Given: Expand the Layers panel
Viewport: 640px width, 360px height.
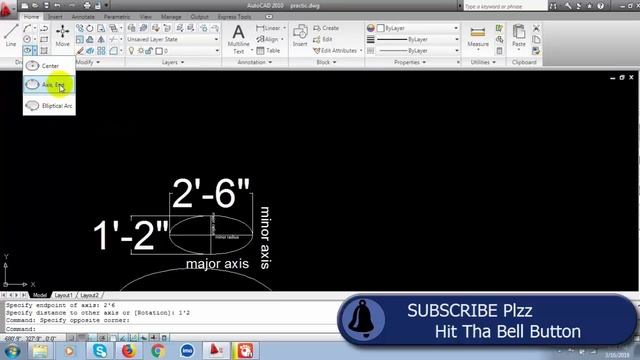Looking at the screenshot, I should pos(173,62).
